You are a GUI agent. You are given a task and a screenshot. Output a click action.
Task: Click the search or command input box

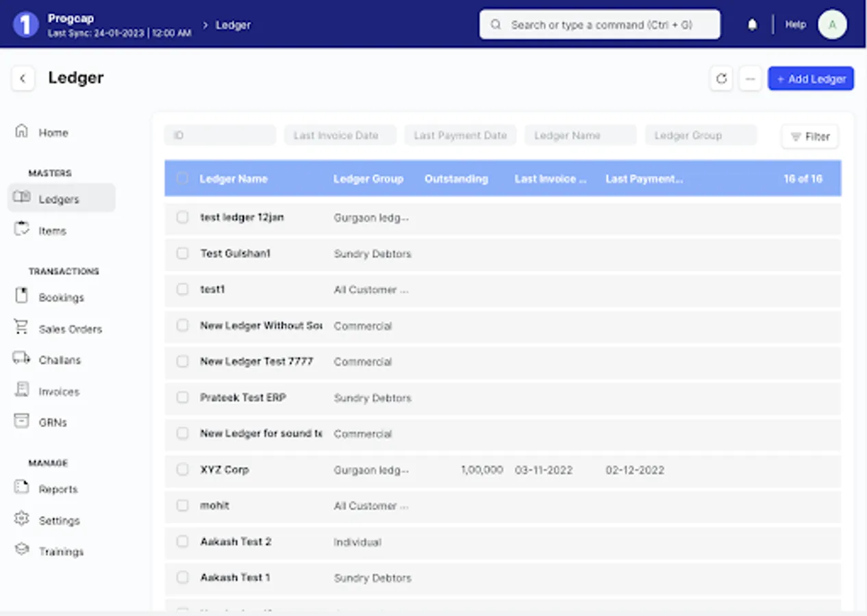(600, 25)
